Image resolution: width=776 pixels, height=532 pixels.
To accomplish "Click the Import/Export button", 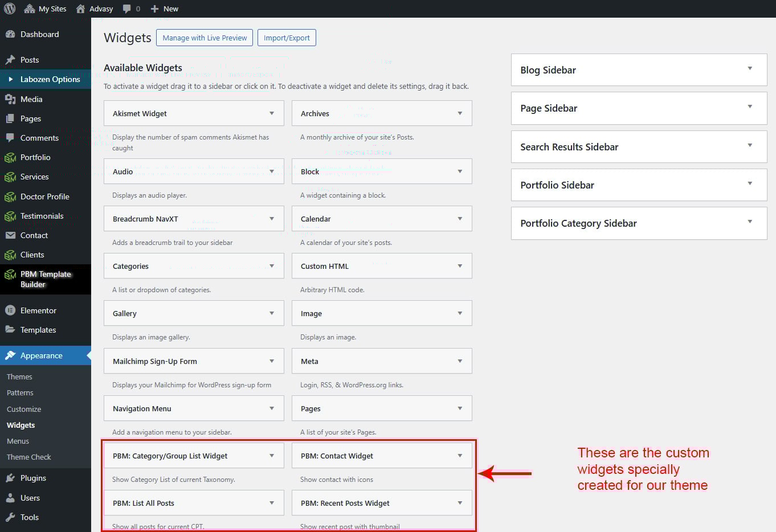I will (287, 38).
